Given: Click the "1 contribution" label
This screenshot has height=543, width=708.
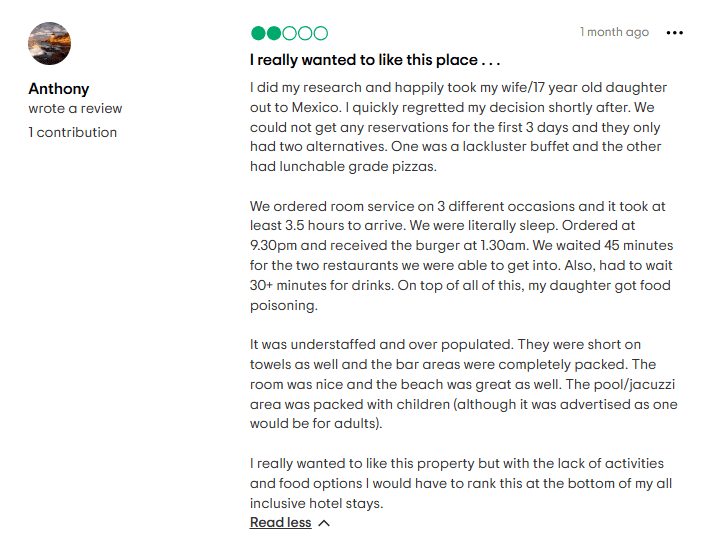Looking at the screenshot, I should coord(72,133).
